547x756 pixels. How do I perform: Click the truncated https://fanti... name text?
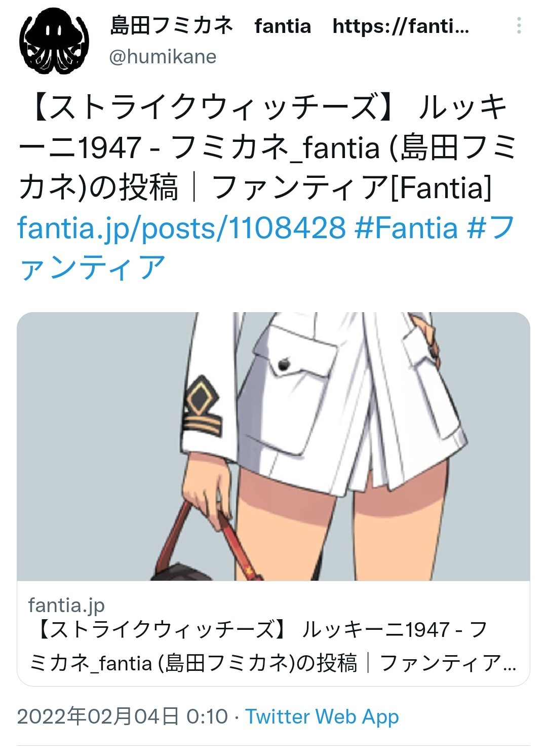401,25
